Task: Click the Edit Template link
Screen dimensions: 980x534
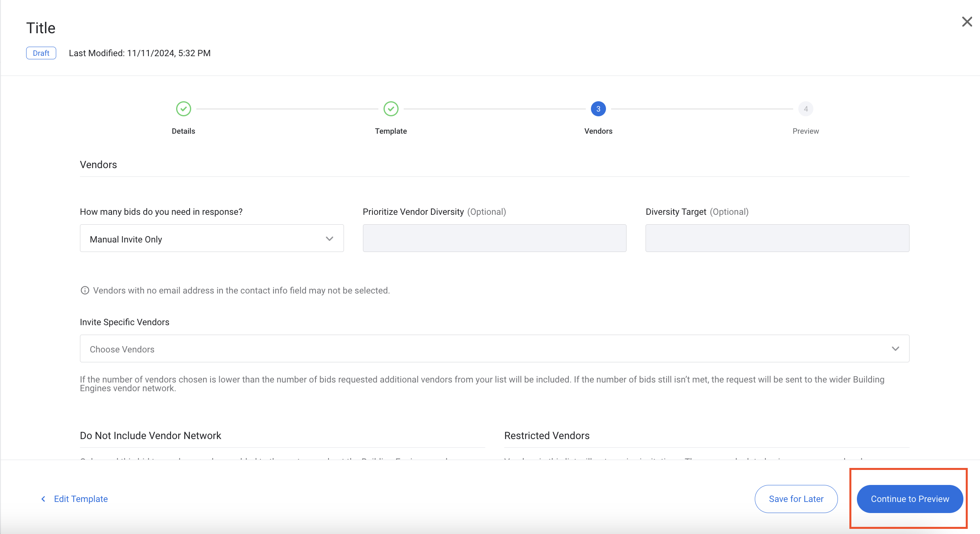Action: (x=81, y=499)
